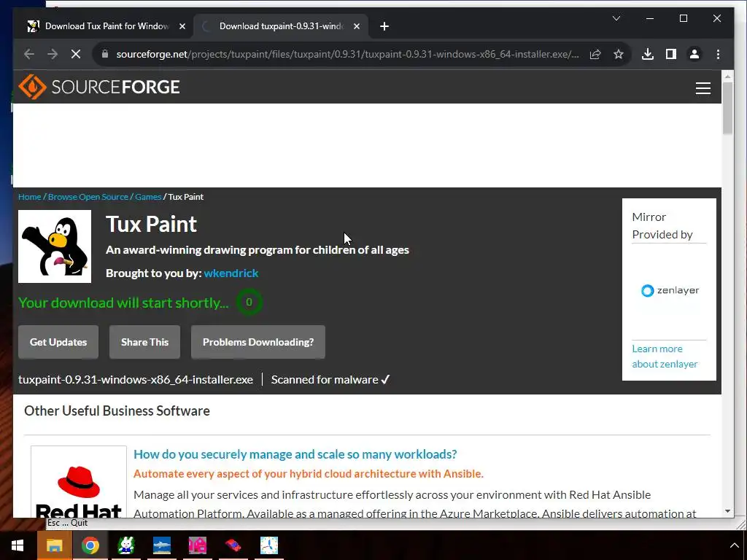Screen dimensions: 747x560
Task: Click 'Automate every aspect' orange tagline
Action: coord(309,474)
